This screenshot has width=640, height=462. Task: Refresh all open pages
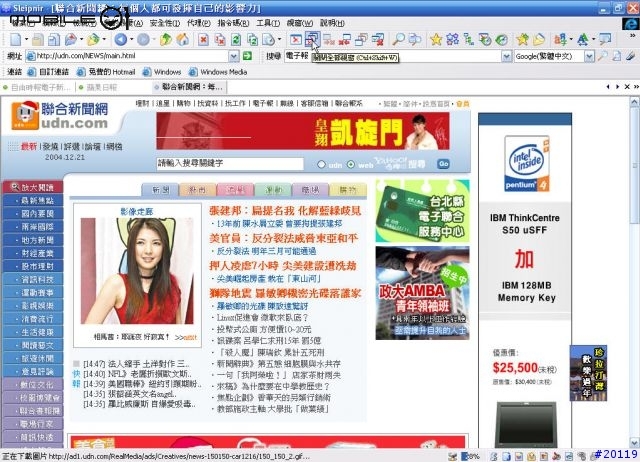(x=253, y=40)
